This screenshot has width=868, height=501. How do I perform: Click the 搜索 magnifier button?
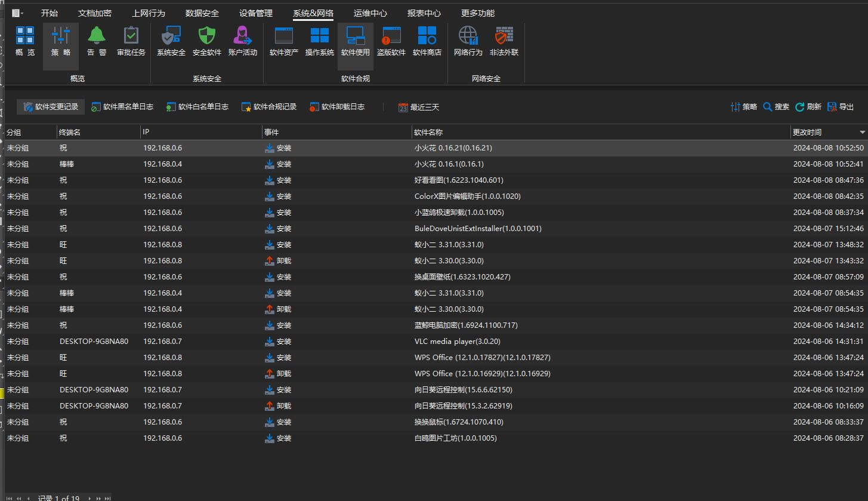point(776,107)
